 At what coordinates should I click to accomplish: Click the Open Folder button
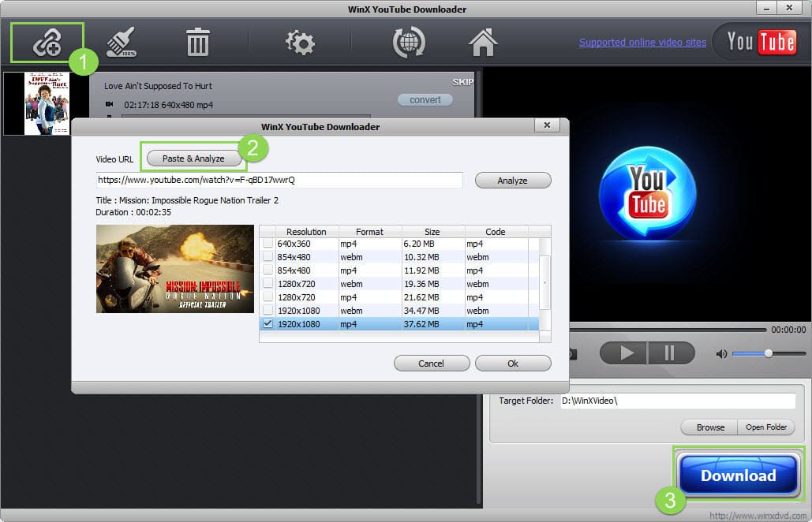pyautogui.click(x=766, y=427)
